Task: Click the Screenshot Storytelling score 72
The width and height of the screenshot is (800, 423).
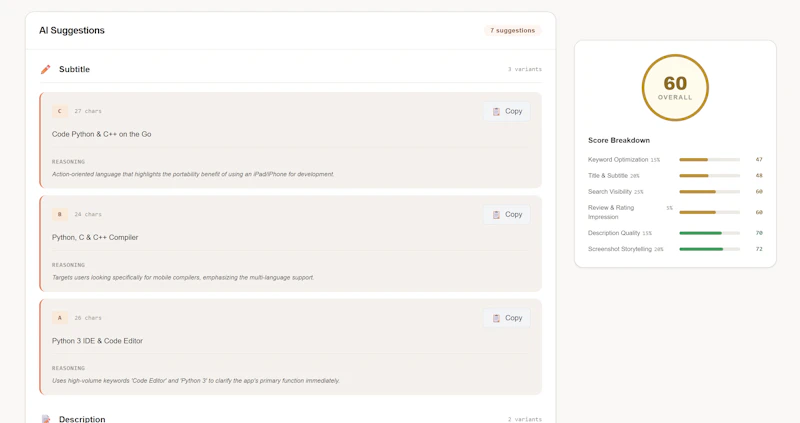Action: click(x=759, y=249)
